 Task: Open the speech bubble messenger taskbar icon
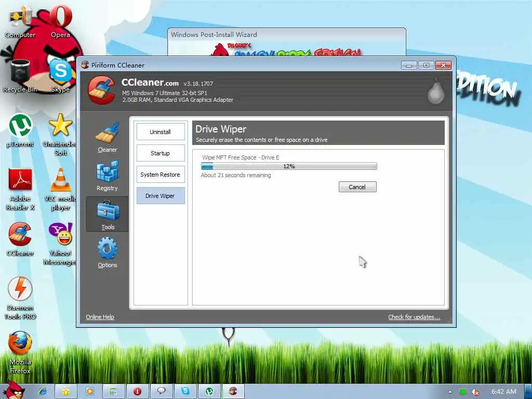point(161,391)
